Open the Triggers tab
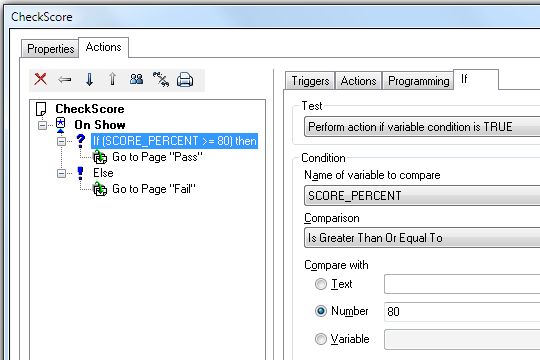This screenshot has height=360, width=540. tap(310, 81)
